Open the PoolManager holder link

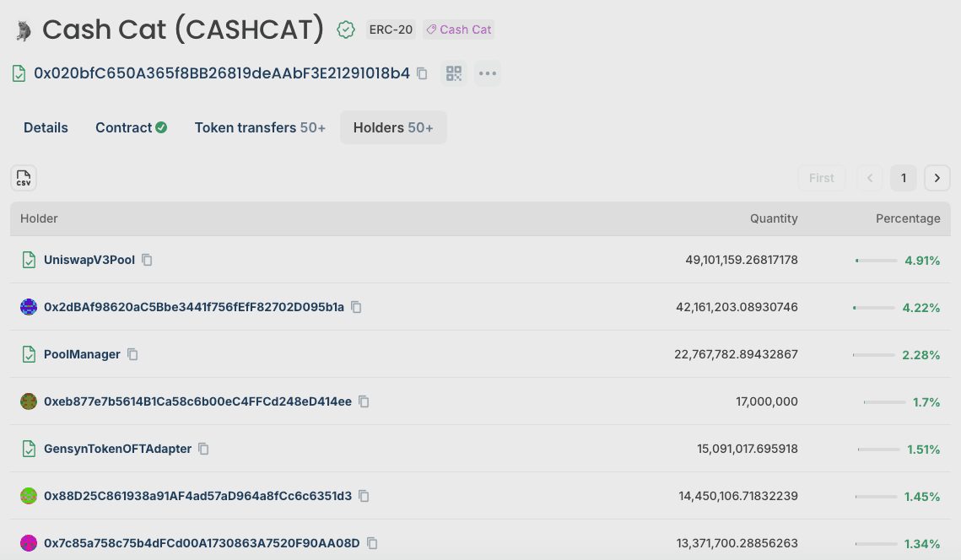click(82, 354)
